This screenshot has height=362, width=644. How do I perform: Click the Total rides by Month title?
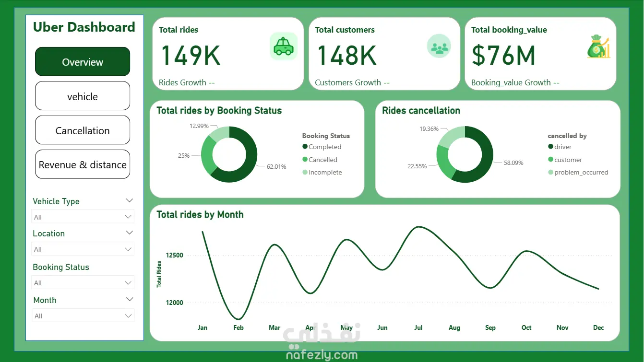click(x=200, y=214)
